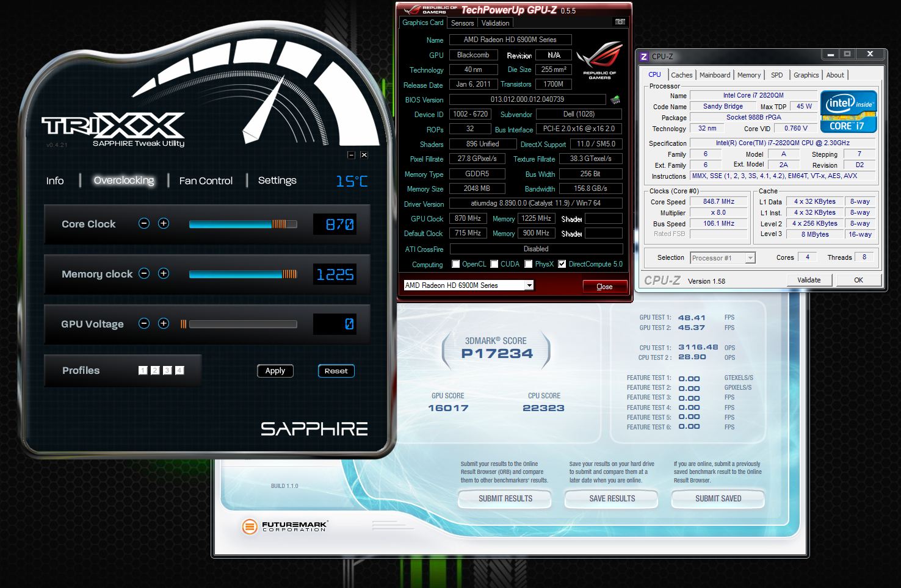Open GPU selection dropdown in GPU-Z
The height and width of the screenshot is (588, 901).
point(529,285)
